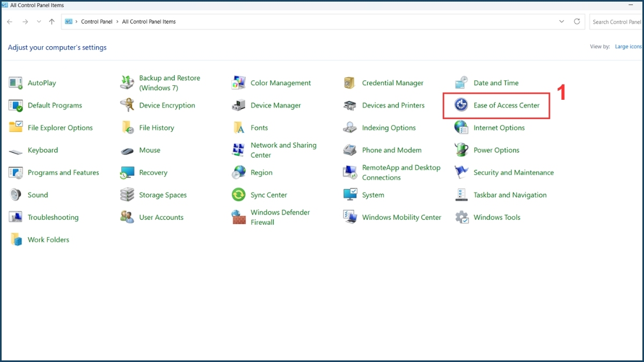Go up one level with the up arrow
The image size is (644, 362).
[52, 21]
